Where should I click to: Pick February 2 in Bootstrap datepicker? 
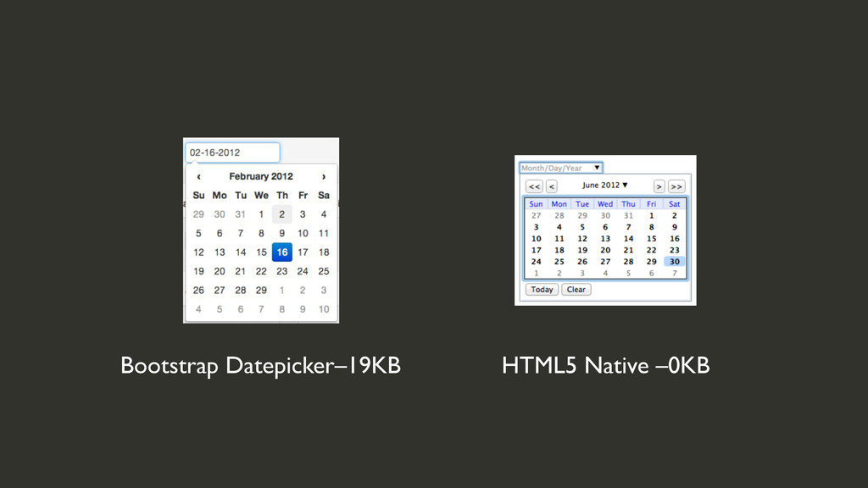[x=281, y=214]
